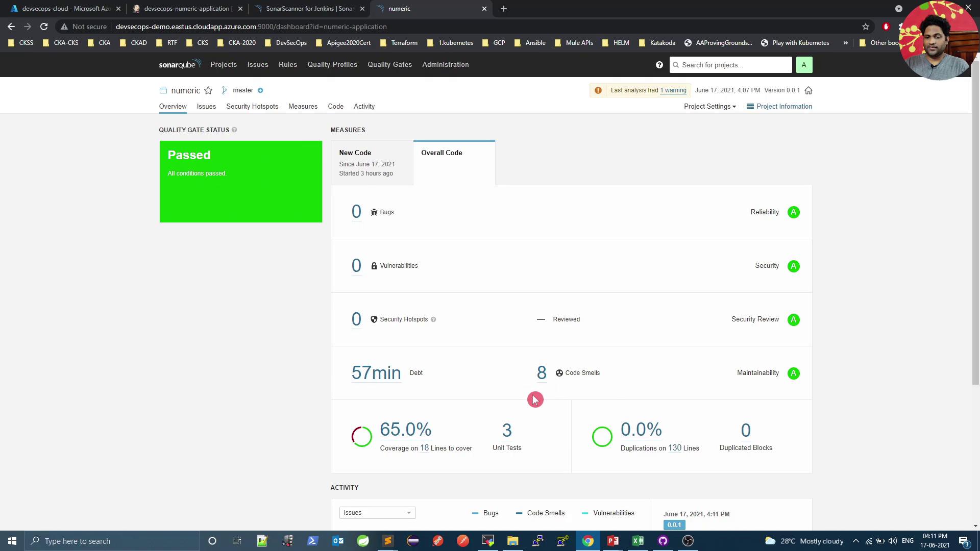Click the Security Hotspots help icon
Viewport: 980px width, 551px height.
coord(433,319)
